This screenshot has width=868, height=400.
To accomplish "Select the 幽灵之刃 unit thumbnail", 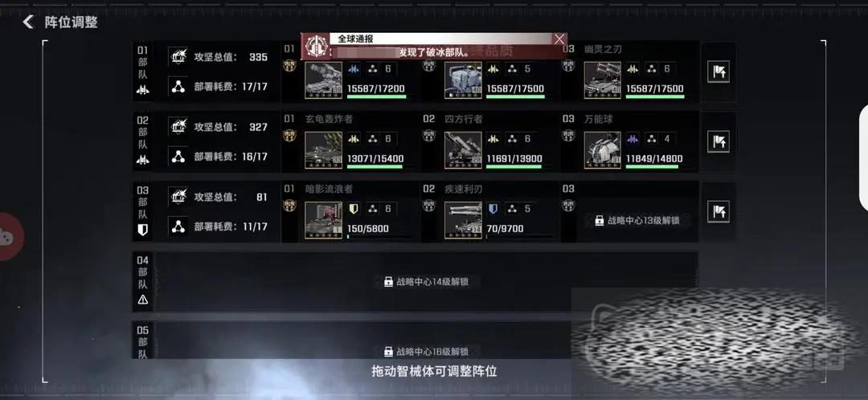I will [x=603, y=80].
